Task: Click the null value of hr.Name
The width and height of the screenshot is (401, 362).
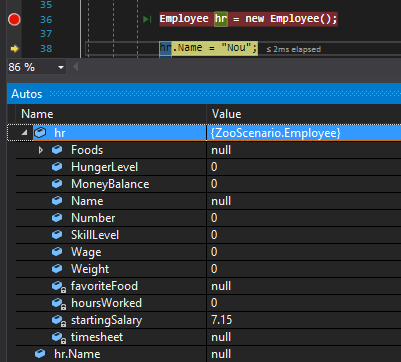Action: pyautogui.click(x=221, y=354)
